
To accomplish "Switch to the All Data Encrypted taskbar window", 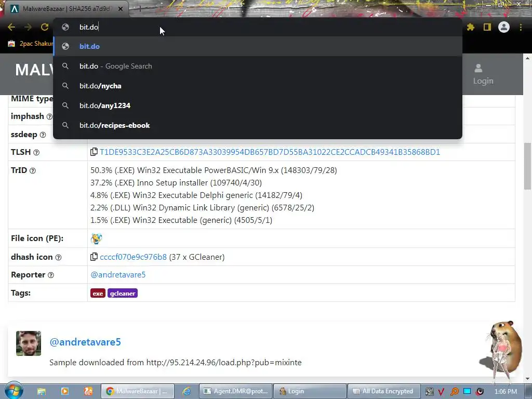I will tap(384, 391).
